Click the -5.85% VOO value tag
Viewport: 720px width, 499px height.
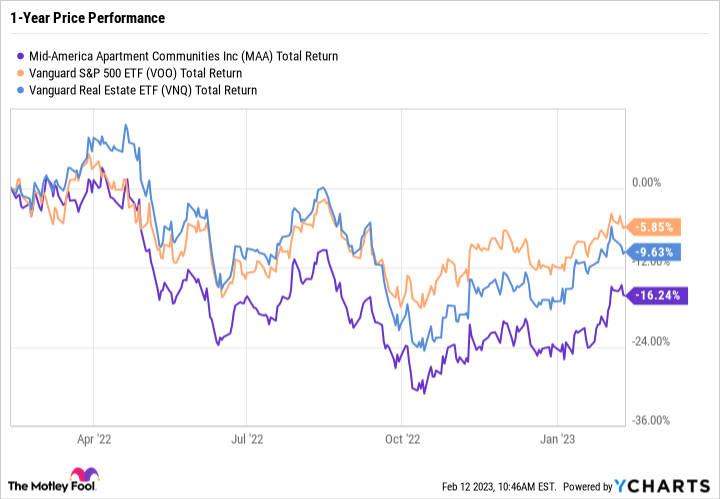653,226
